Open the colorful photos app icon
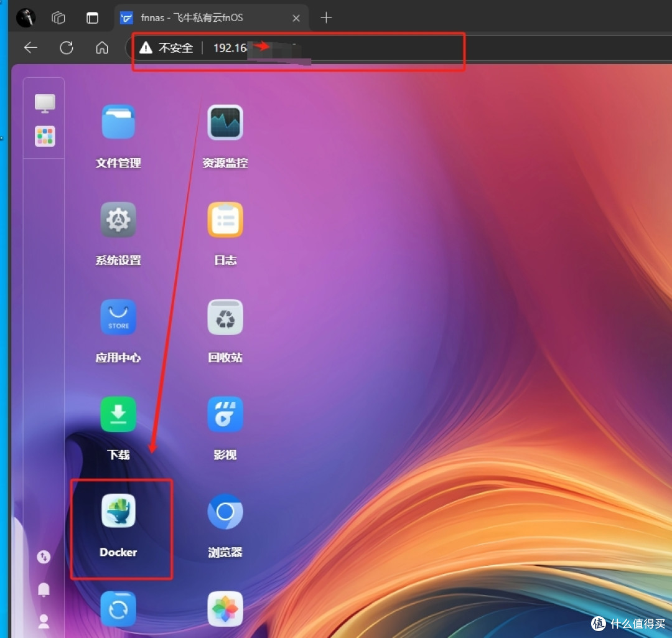 (225, 608)
